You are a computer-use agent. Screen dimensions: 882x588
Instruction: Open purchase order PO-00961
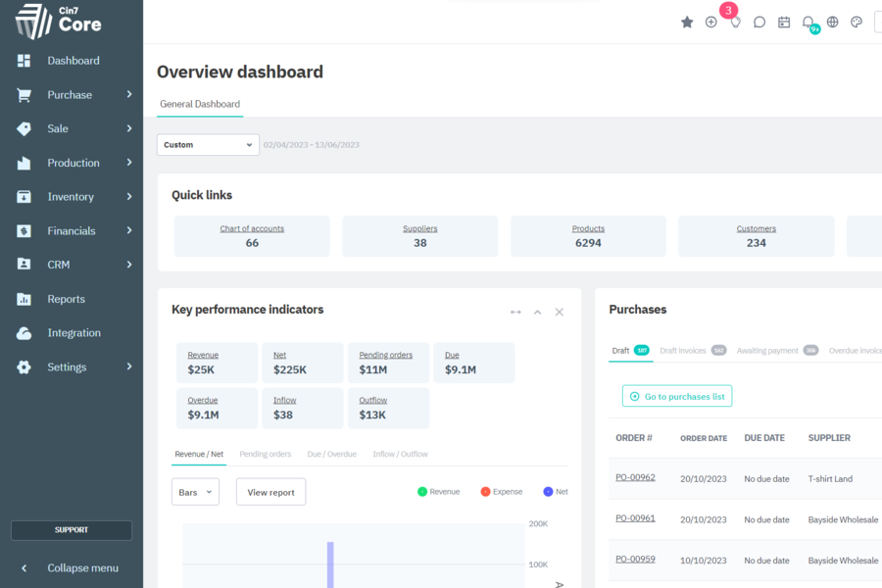pyautogui.click(x=635, y=518)
